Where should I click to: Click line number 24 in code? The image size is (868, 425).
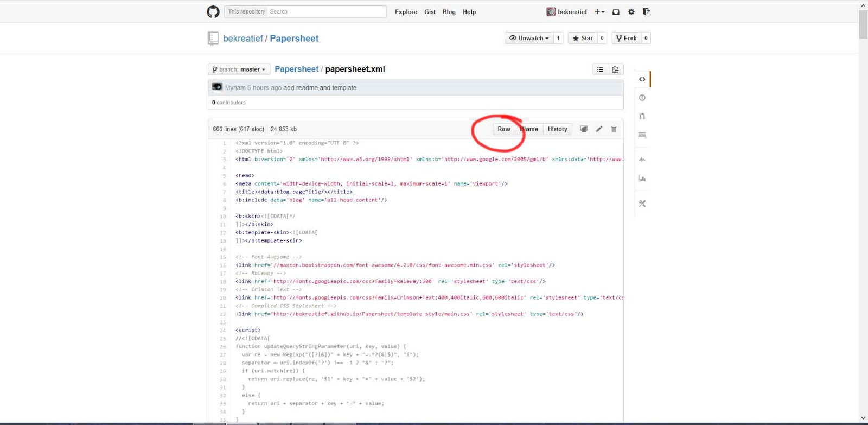(222, 331)
